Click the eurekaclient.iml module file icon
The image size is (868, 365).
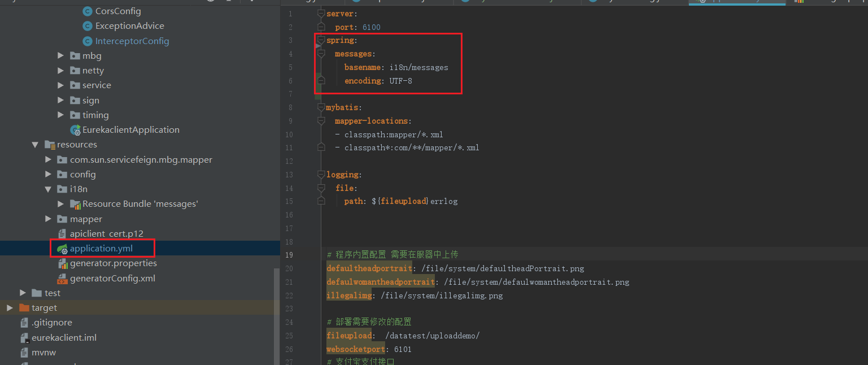point(24,338)
